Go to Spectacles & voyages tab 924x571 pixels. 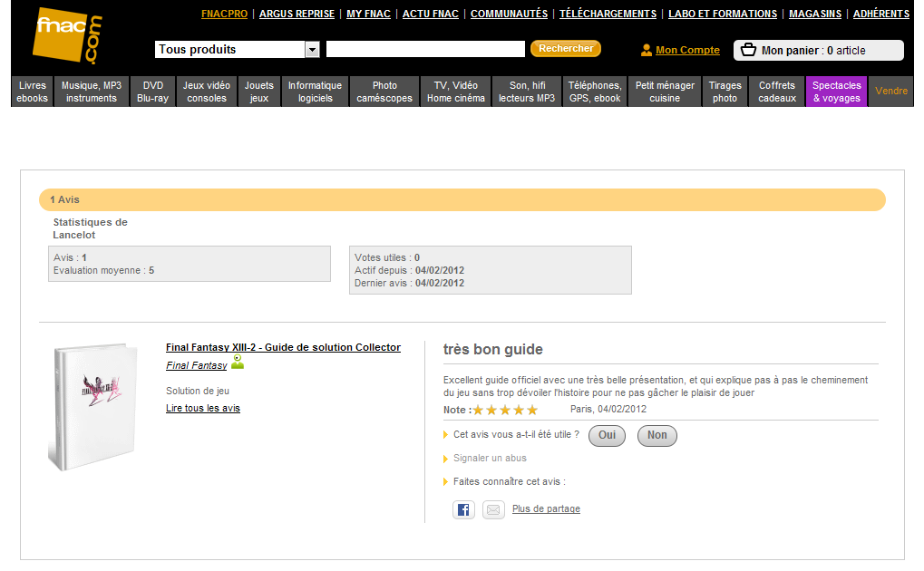[x=836, y=92]
